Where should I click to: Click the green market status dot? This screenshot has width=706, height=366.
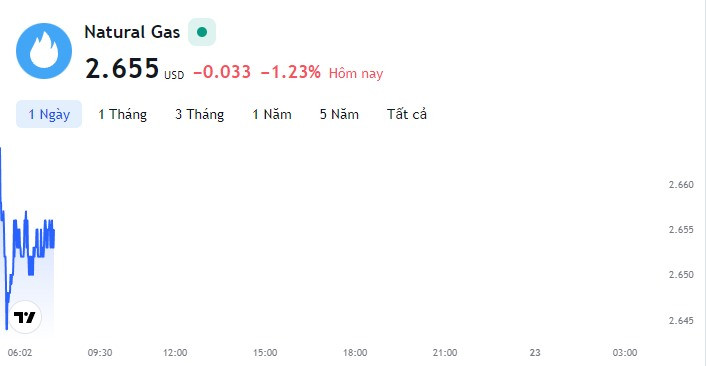(202, 32)
